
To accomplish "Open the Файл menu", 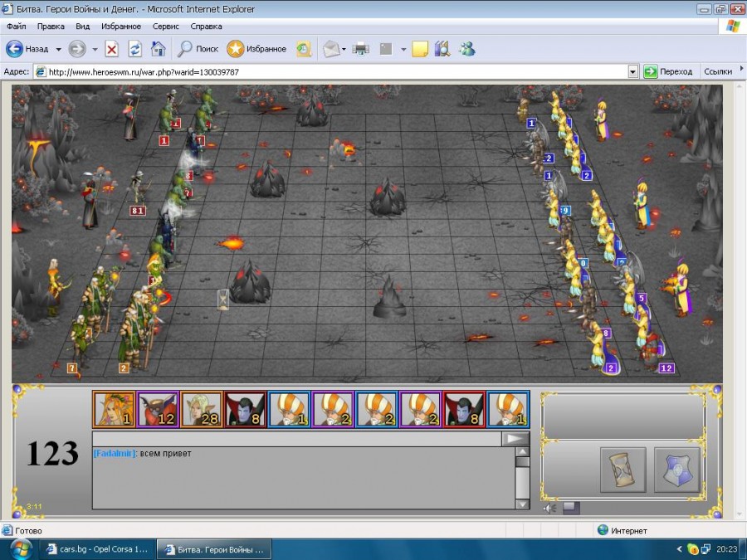I will [x=17, y=27].
